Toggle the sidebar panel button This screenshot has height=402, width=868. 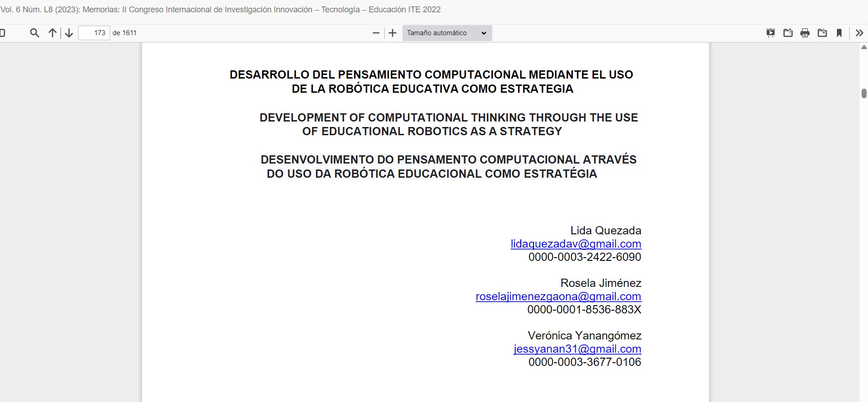[2, 33]
